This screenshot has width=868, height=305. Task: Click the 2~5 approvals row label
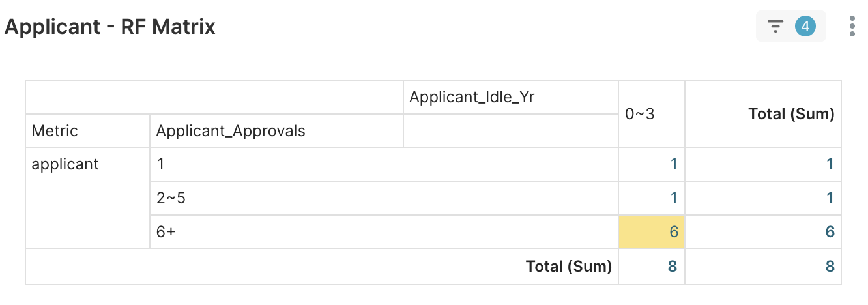click(171, 198)
